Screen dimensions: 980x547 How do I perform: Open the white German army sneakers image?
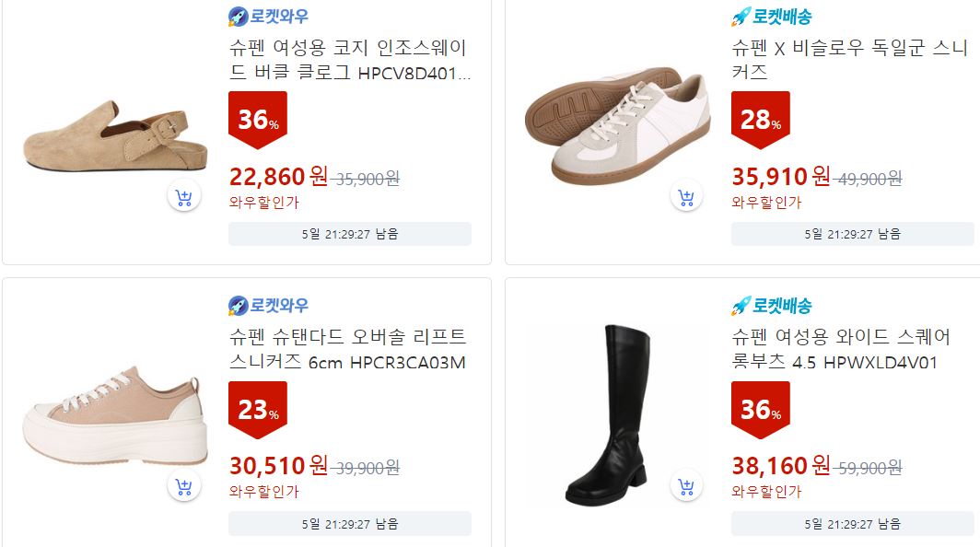pos(617,125)
